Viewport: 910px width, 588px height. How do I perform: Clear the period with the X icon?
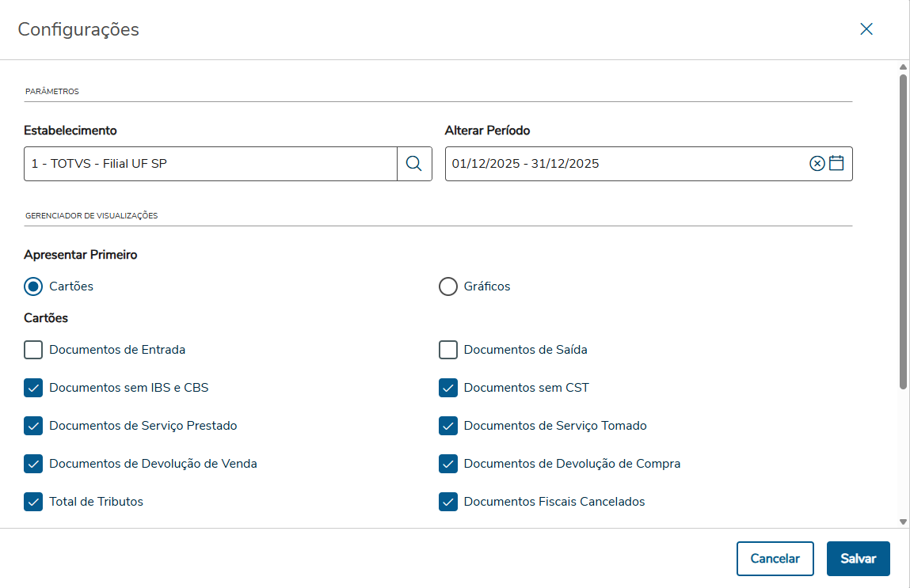click(817, 164)
